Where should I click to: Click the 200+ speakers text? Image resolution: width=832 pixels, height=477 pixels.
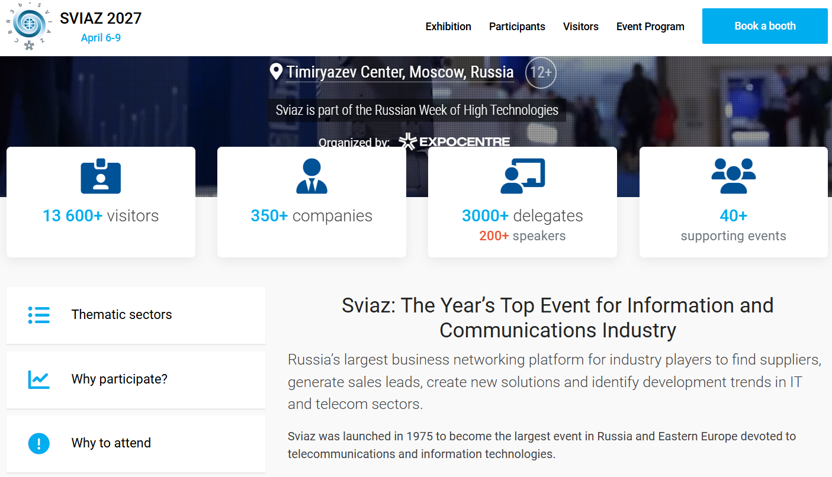pos(522,236)
